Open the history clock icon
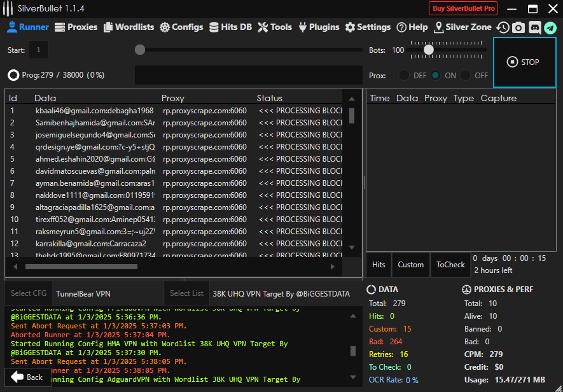 tap(503, 27)
